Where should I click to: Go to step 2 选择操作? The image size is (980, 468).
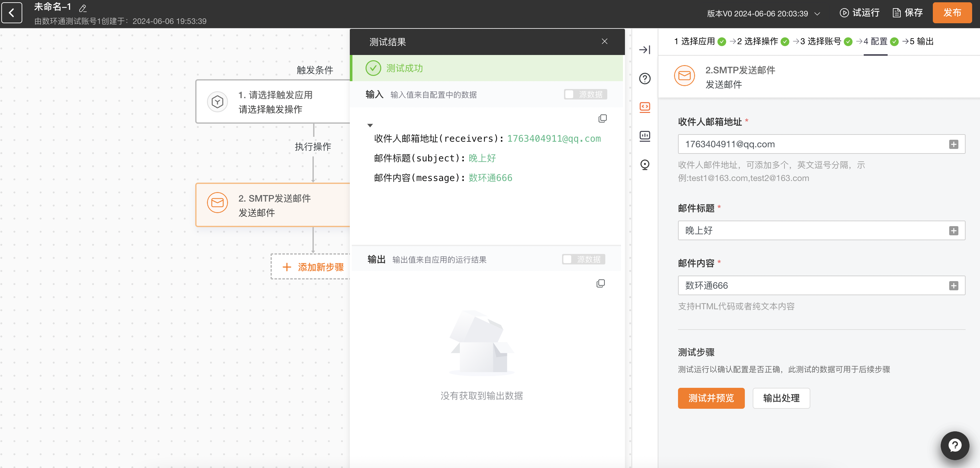tap(763, 42)
